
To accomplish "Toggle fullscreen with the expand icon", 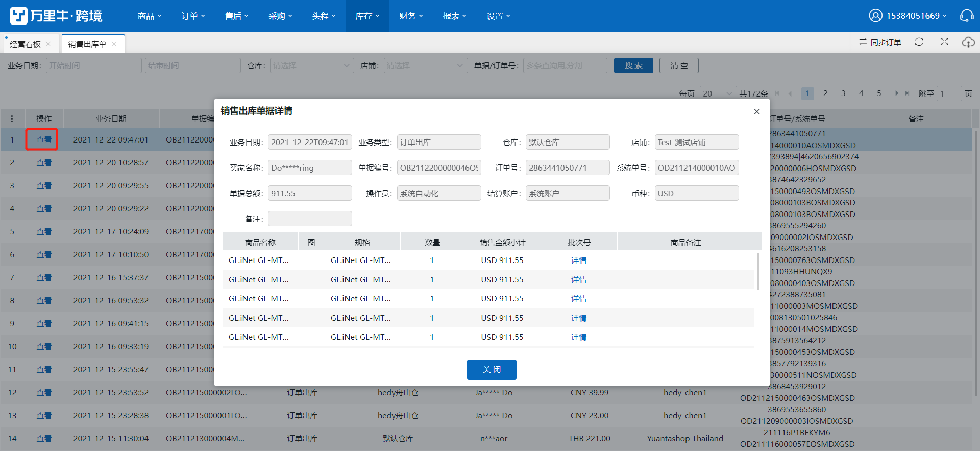I will click(944, 42).
